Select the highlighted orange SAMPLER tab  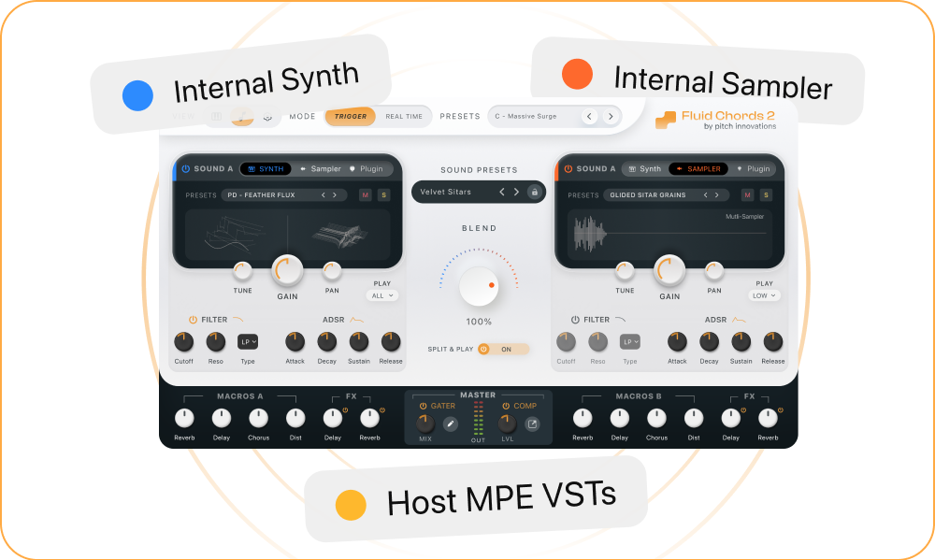point(698,169)
